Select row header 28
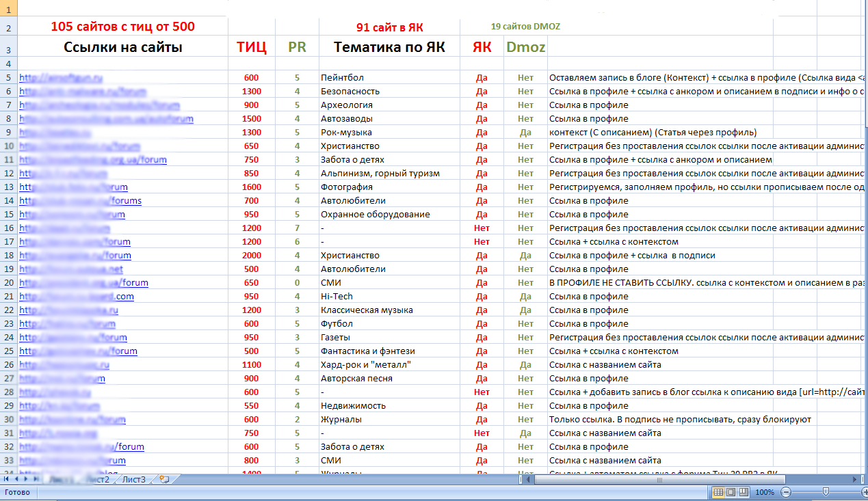This screenshot has width=868, height=501. tap(8, 392)
